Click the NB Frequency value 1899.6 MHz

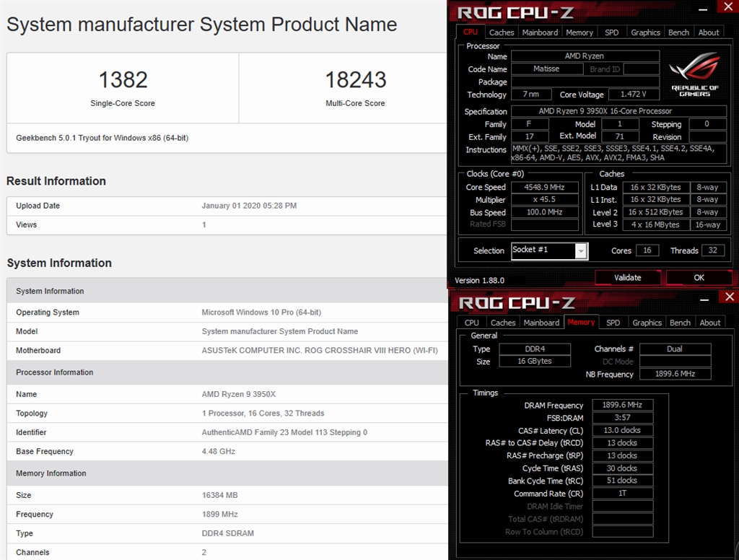[675, 374]
